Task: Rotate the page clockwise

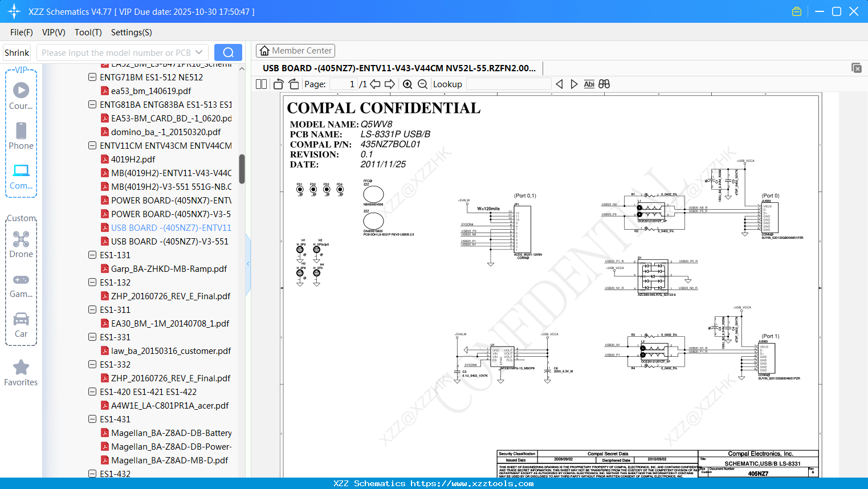Action: [x=294, y=84]
